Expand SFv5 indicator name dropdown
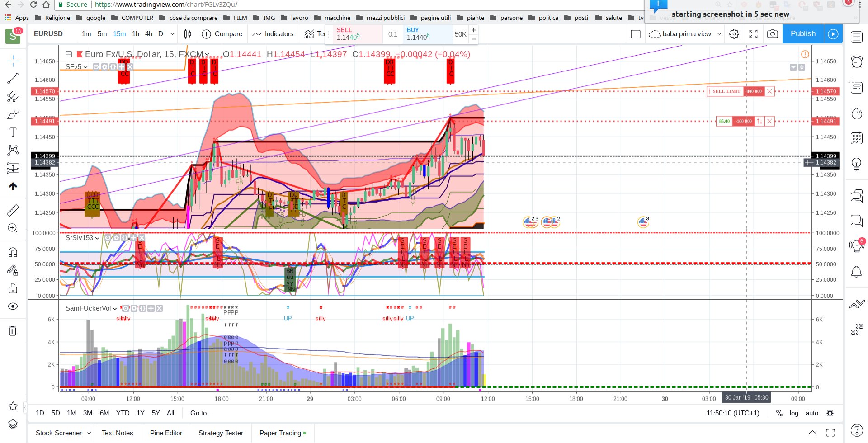This screenshot has height=443, width=868. point(85,67)
